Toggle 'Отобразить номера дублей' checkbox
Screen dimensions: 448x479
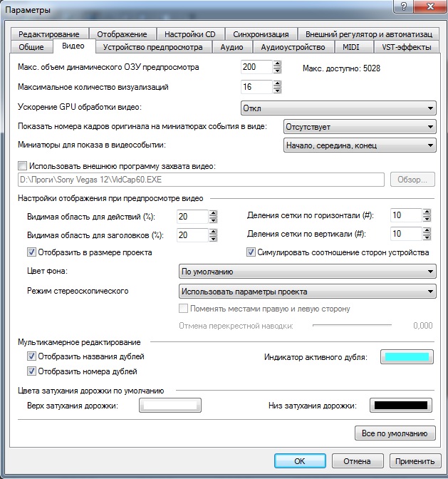[31, 371]
